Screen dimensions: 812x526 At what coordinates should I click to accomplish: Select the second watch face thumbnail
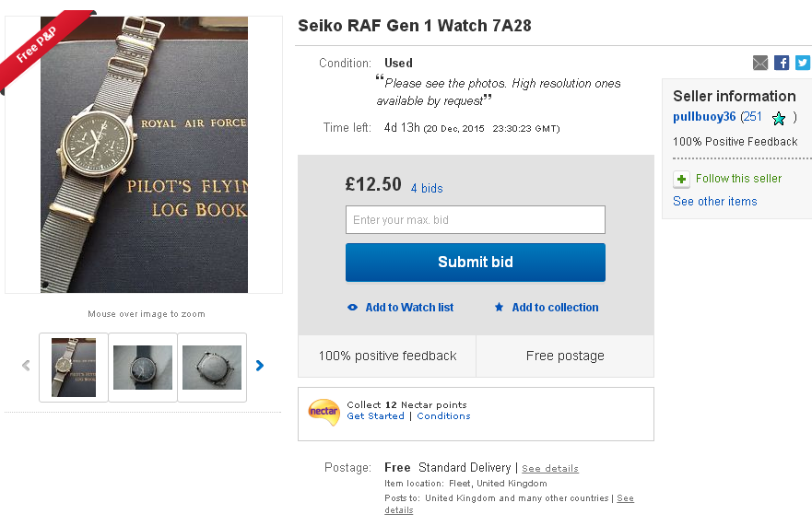point(143,367)
